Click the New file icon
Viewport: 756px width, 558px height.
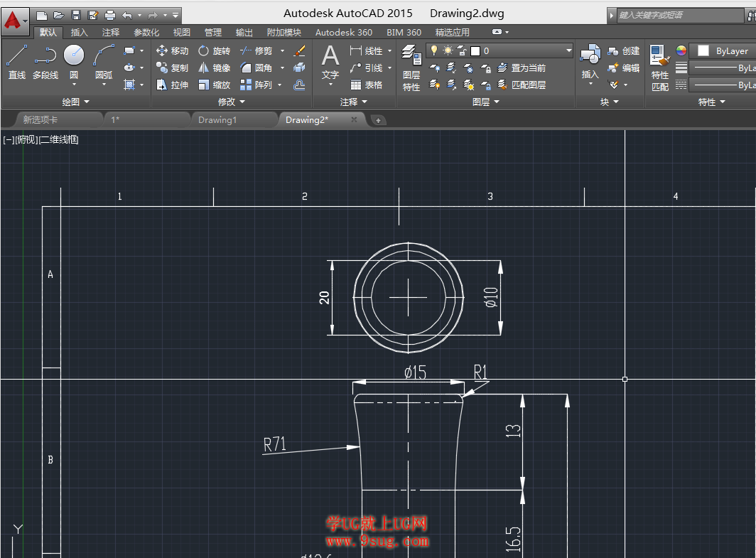pyautogui.click(x=42, y=16)
